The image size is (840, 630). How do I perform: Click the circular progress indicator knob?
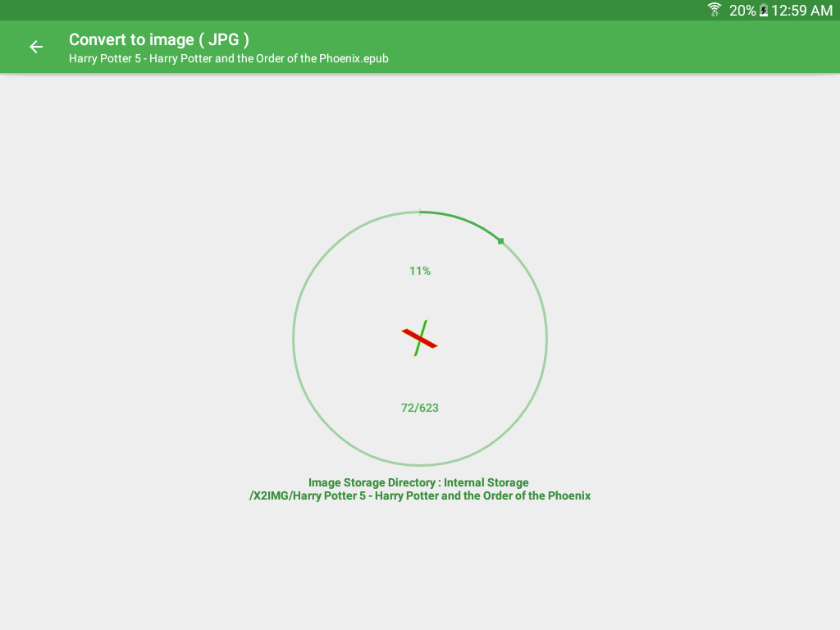(501, 241)
